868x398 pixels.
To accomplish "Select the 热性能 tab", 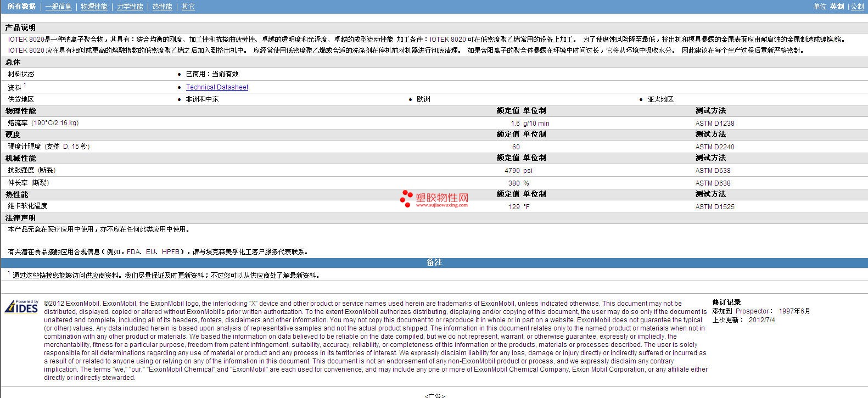I will pyautogui.click(x=162, y=7).
